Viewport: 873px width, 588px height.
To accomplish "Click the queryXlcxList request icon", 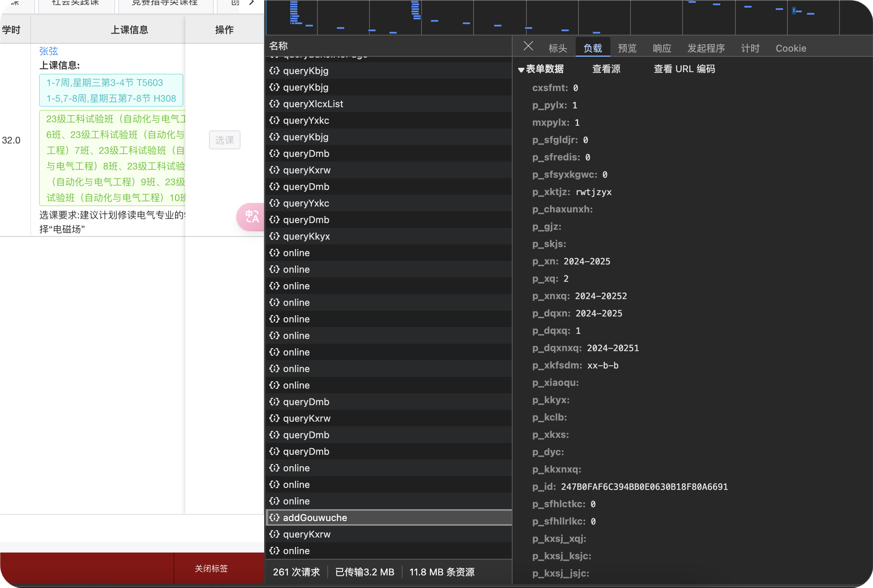I will (274, 104).
